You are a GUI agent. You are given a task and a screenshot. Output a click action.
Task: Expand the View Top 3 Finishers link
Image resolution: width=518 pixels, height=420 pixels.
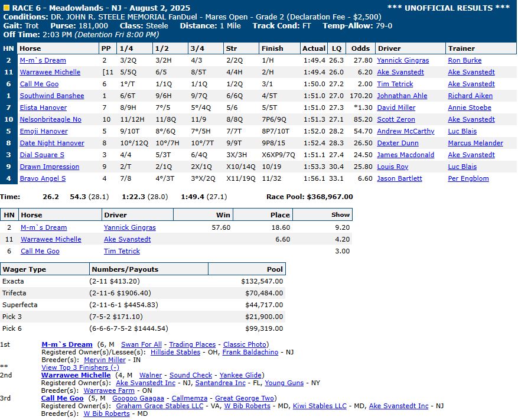(x=80, y=367)
